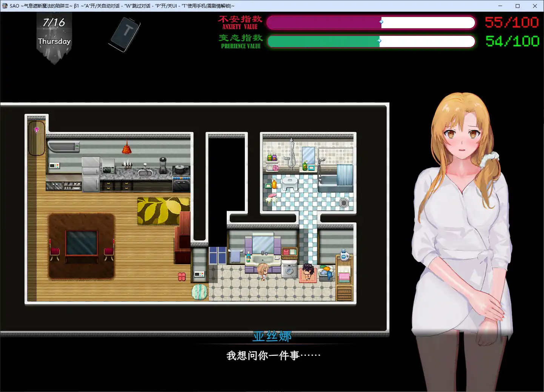544x392 pixels.
Task: Click the white toilet in the bathroom
Action: (290, 184)
